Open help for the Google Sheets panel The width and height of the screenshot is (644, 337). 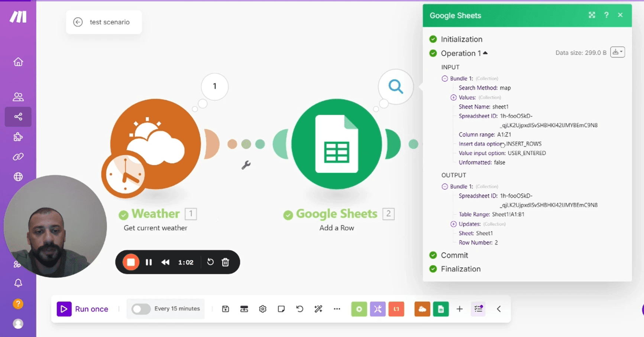tap(606, 15)
